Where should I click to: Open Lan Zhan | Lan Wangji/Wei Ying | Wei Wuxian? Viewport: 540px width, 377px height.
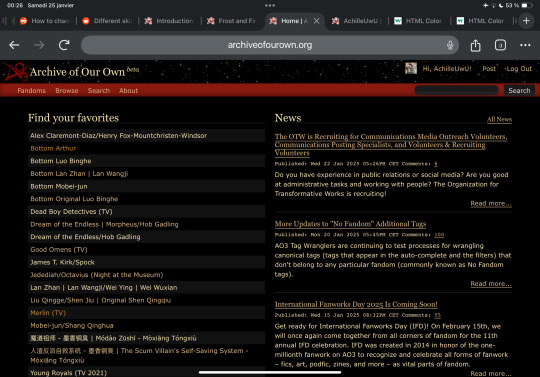(x=104, y=287)
